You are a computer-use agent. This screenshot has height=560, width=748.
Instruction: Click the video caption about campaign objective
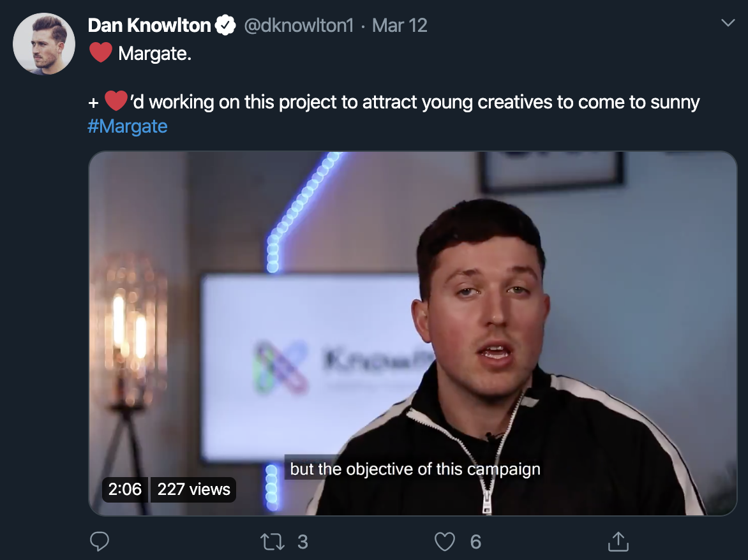[x=415, y=469]
